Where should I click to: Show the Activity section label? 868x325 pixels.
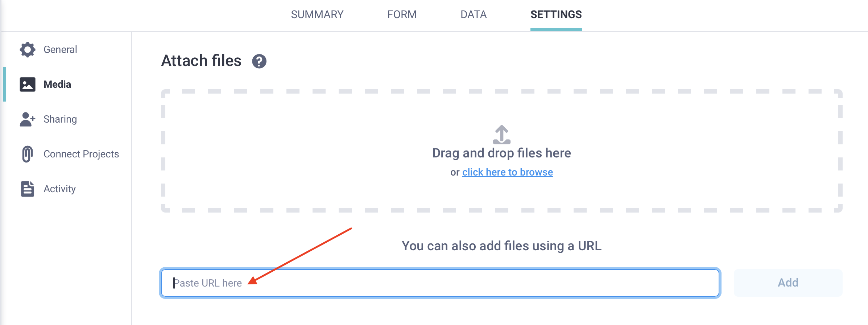[x=59, y=189]
